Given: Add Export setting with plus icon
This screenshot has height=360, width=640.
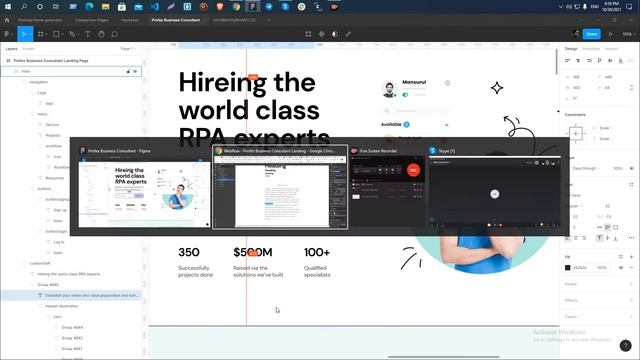Looking at the screenshot, I should (x=631, y=316).
